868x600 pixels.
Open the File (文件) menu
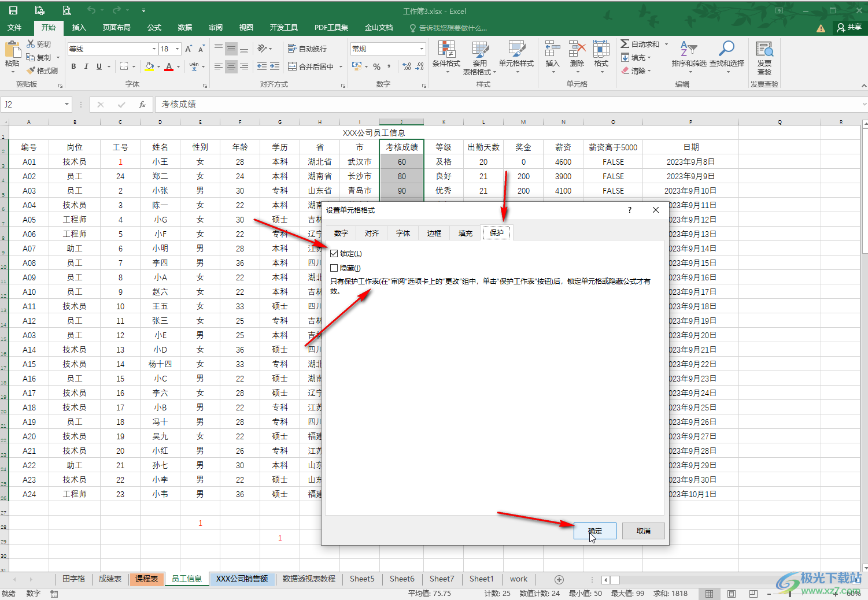point(14,27)
